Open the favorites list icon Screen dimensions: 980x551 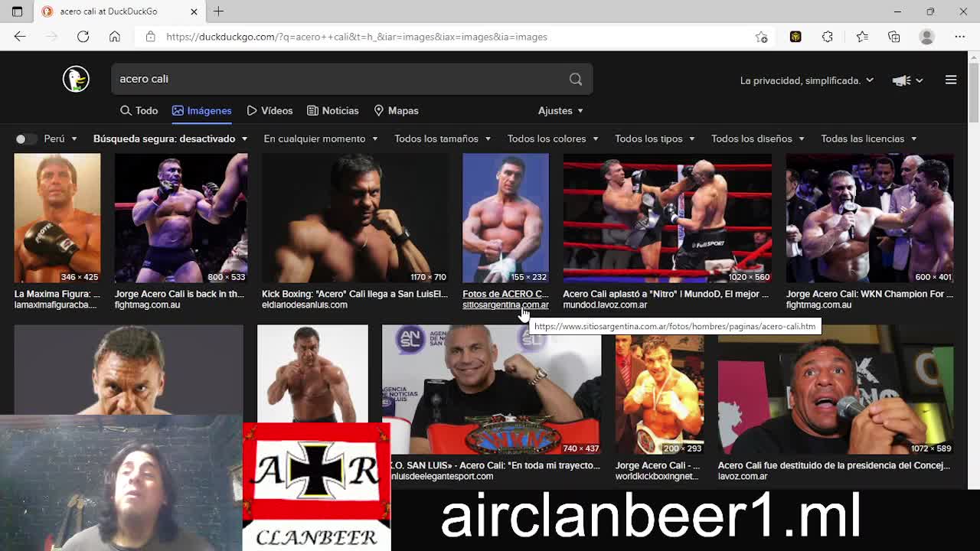coord(862,37)
